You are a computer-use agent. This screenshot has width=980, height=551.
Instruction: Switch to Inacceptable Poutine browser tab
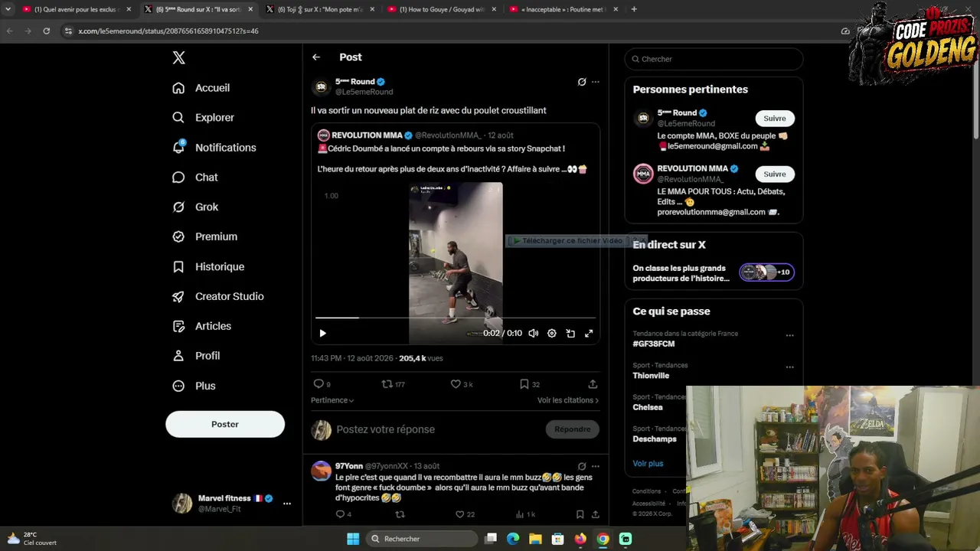[563, 9]
